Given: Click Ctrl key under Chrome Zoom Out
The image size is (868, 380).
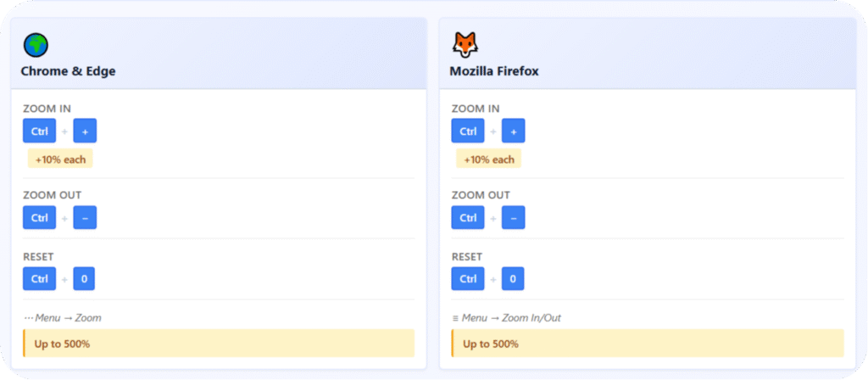Looking at the screenshot, I should (39, 218).
